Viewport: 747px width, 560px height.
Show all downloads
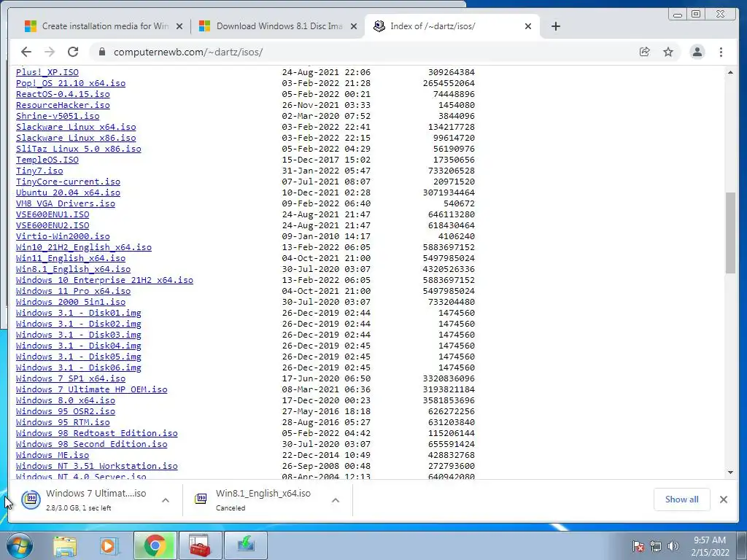682,499
